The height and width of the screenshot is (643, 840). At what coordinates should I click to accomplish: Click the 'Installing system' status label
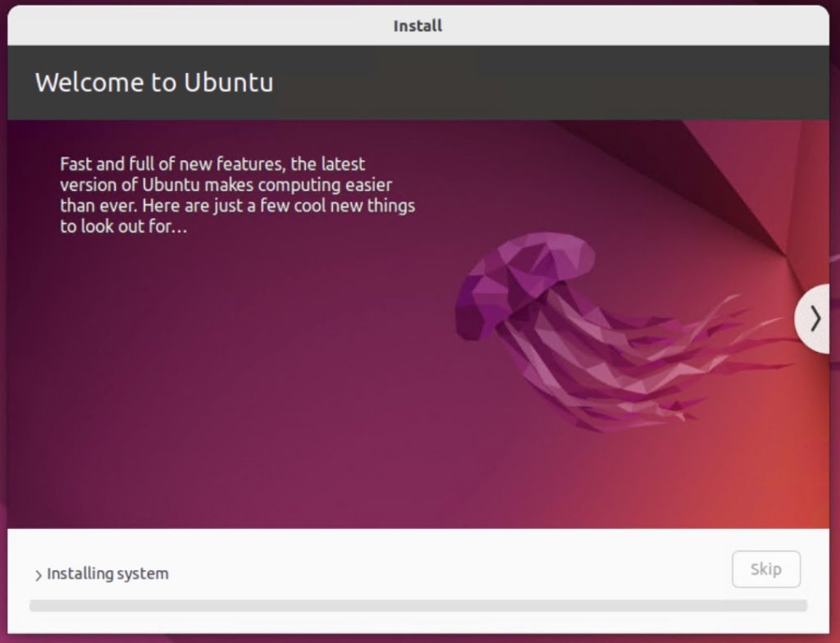click(107, 574)
